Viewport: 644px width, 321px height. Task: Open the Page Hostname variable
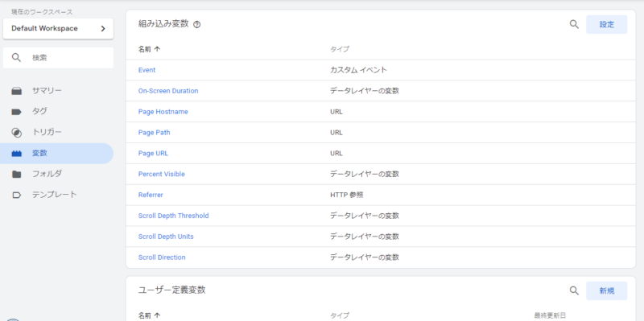click(x=163, y=112)
